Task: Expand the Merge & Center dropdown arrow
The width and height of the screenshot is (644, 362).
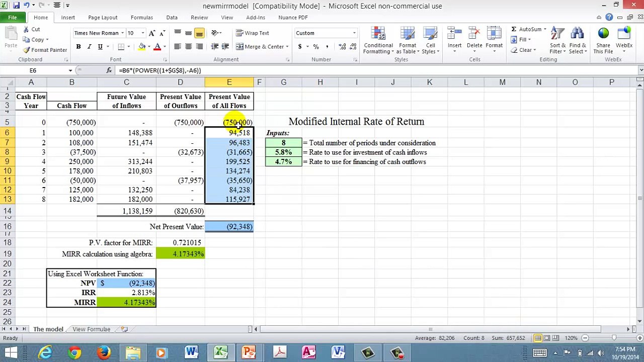Action: pyautogui.click(x=287, y=47)
